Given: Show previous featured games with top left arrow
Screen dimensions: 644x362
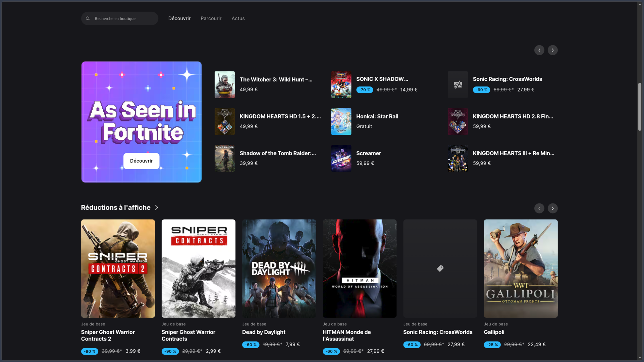Looking at the screenshot, I should coord(539,50).
